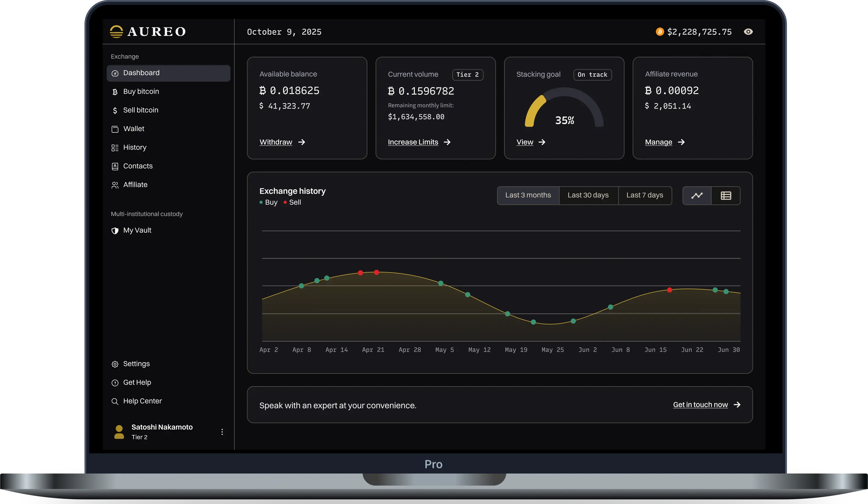
Task: Open user options three-dot menu
Action: click(222, 432)
